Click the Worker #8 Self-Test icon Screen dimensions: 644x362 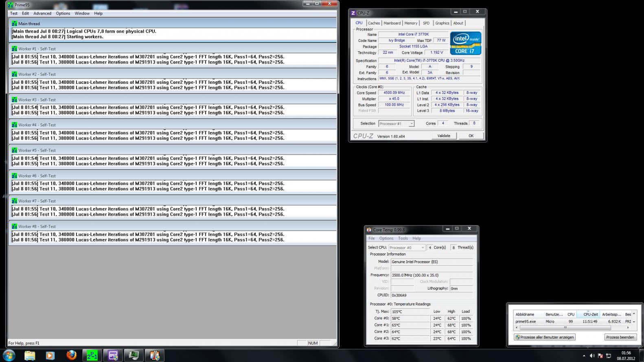[15, 226]
